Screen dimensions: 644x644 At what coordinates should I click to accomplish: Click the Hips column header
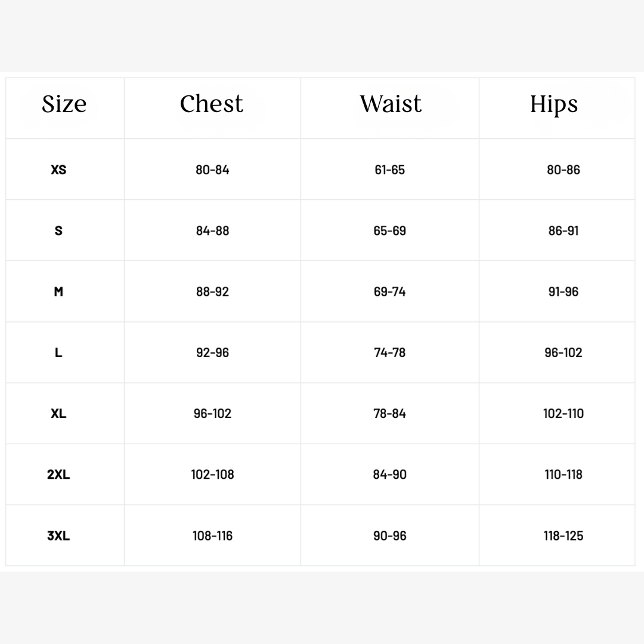pos(554,105)
